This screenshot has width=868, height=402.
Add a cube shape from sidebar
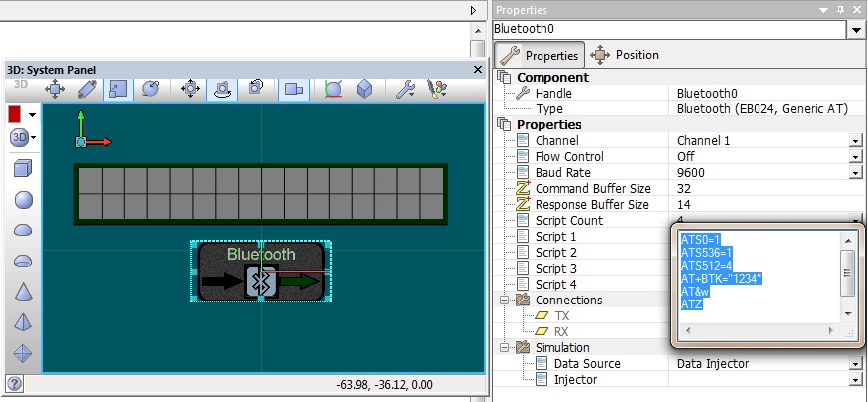pos(22,169)
